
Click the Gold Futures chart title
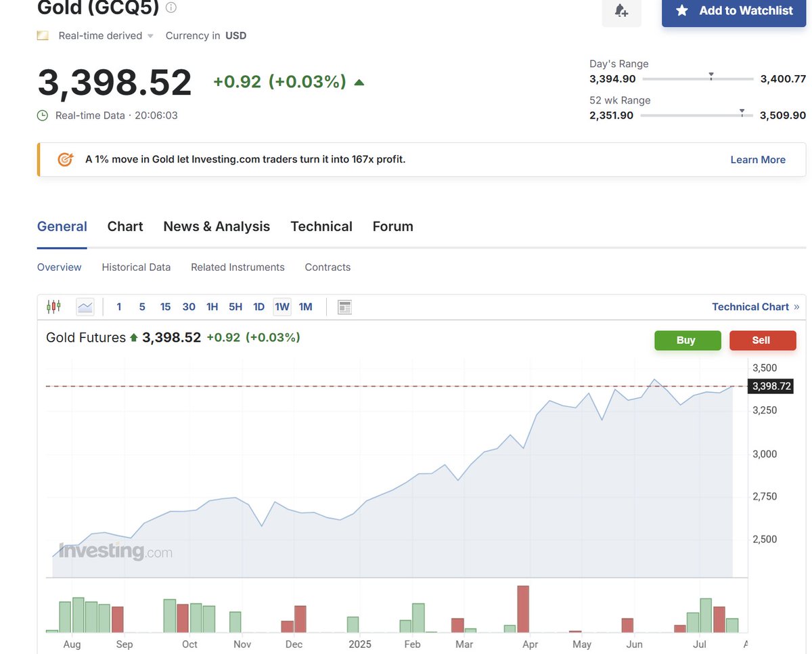pyautogui.click(x=86, y=337)
